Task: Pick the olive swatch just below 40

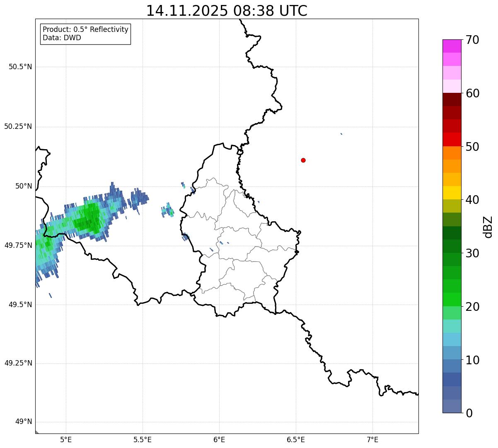Action: [x=452, y=206]
